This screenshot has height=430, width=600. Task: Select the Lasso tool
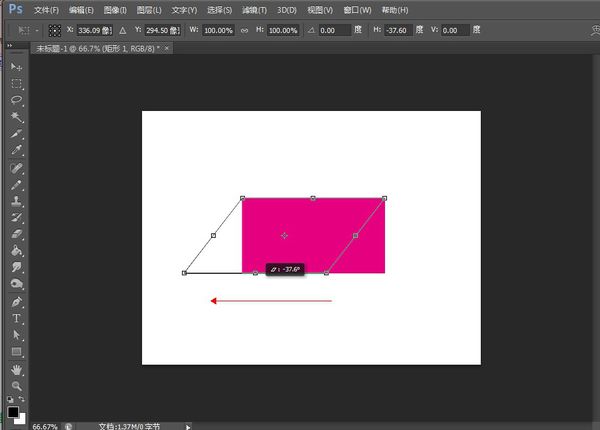(17, 100)
